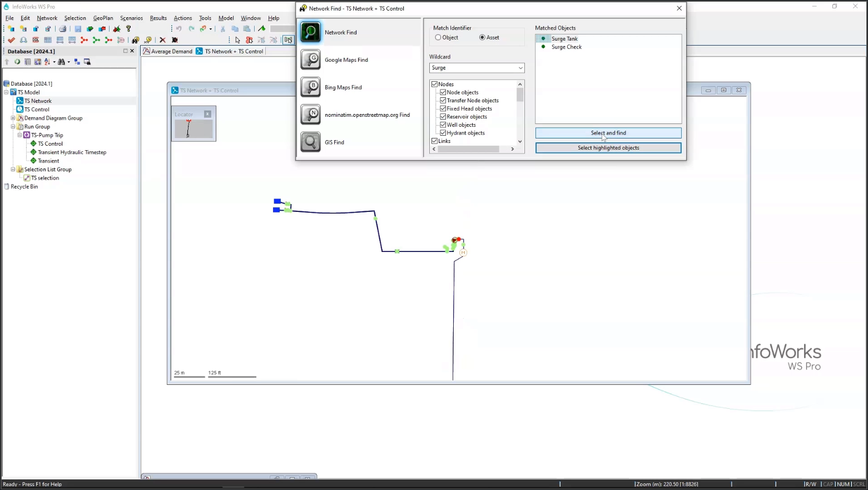This screenshot has width=868, height=490.
Task: Toggle the Well objects checkbox
Action: tap(443, 125)
